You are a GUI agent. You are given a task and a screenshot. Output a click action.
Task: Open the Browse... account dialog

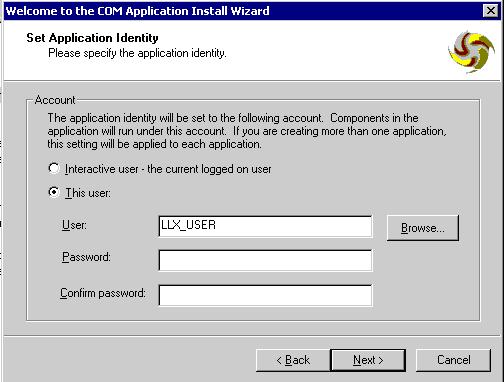click(423, 228)
